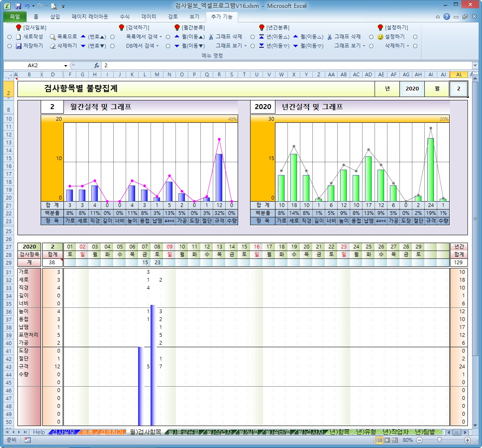The height and width of the screenshot is (448, 482).
Task: Click the 년(이동△) icon in 년간분류
Action: click(261, 37)
